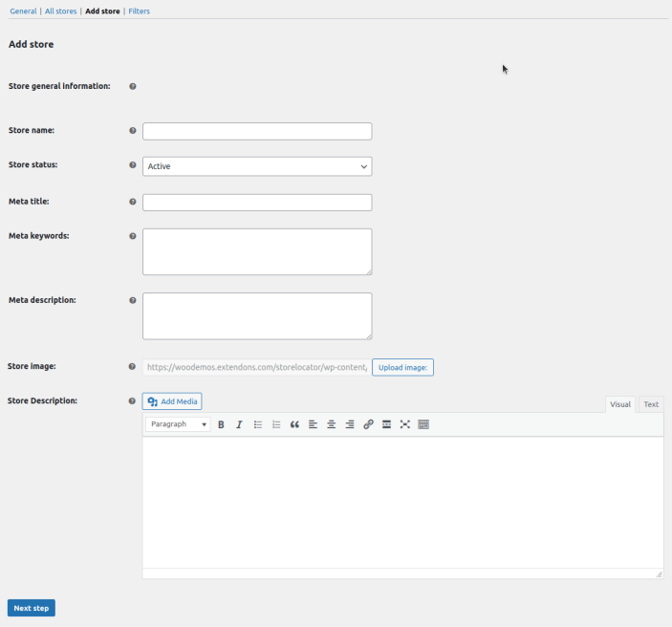
Task: Go to the General tab
Action: point(23,11)
